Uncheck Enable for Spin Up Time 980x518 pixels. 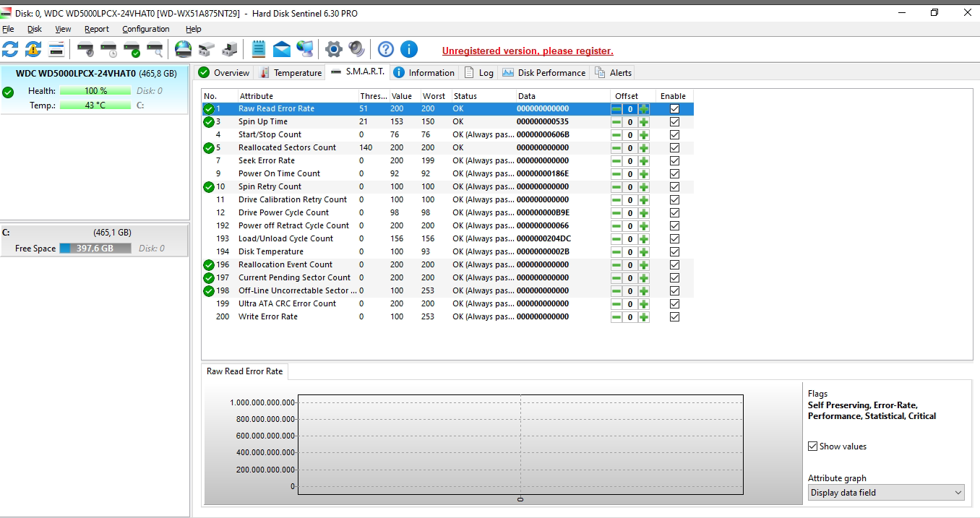(x=674, y=122)
